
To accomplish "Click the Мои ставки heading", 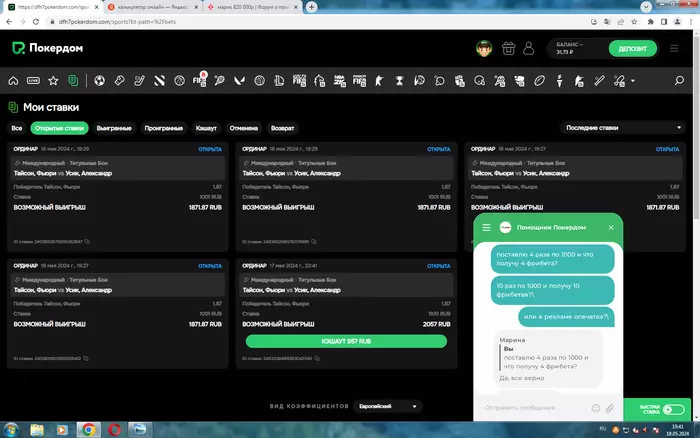I will click(51, 107).
